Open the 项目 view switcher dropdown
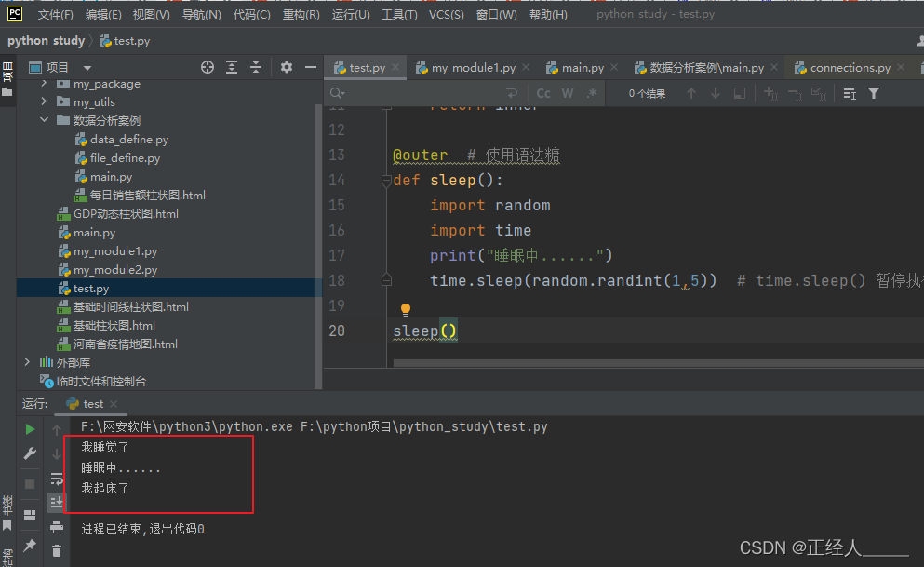Screen dimensions: 924x567 click(x=87, y=66)
